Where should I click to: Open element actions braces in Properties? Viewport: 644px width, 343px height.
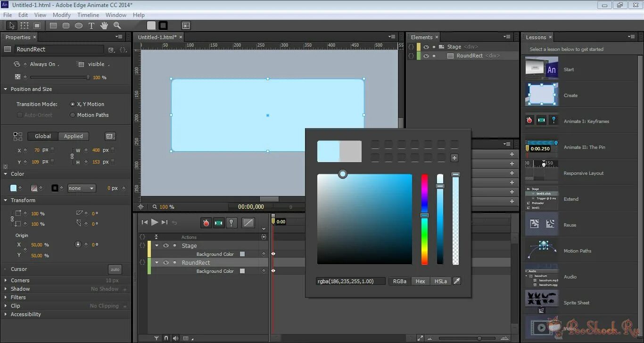(123, 49)
